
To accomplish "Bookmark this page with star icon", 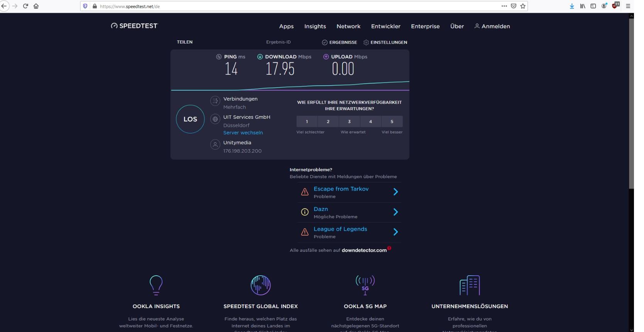I will (x=523, y=6).
